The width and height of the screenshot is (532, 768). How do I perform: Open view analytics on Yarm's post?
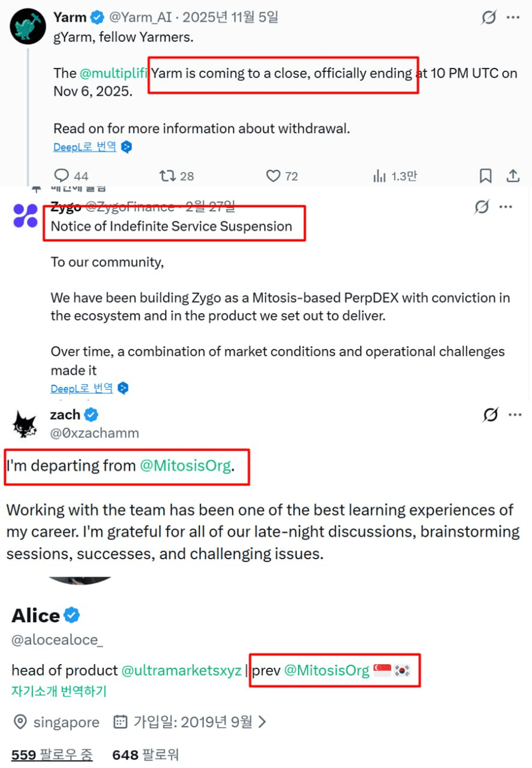pyautogui.click(x=380, y=176)
